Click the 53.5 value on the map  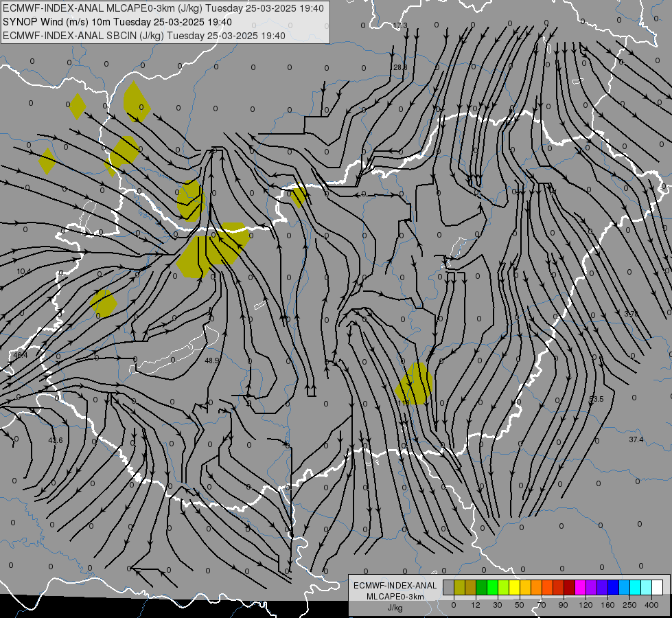pyautogui.click(x=596, y=399)
